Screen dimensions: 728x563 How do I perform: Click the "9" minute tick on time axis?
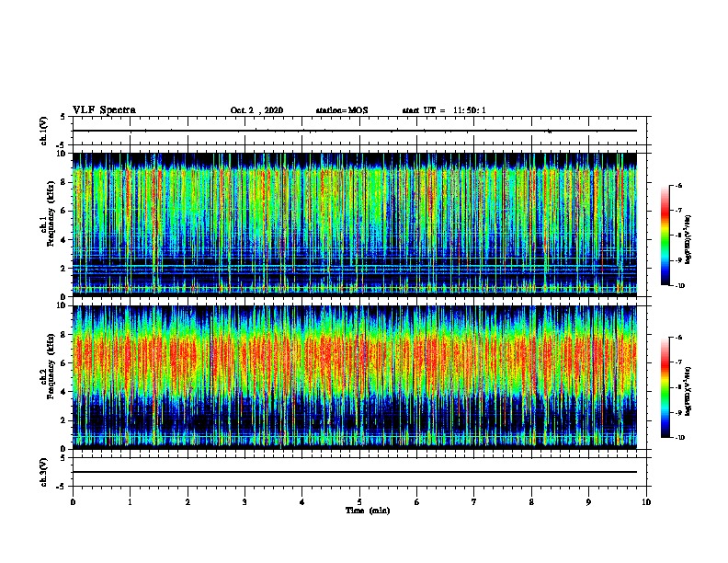(588, 502)
